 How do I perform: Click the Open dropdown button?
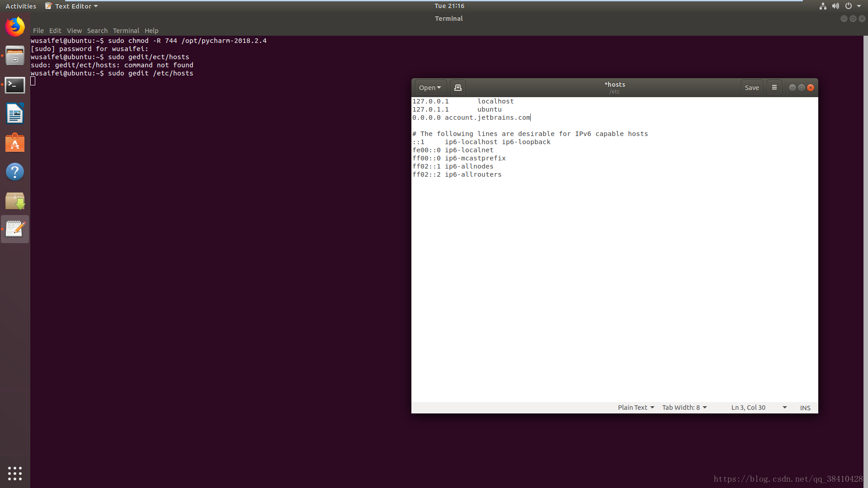(x=429, y=88)
